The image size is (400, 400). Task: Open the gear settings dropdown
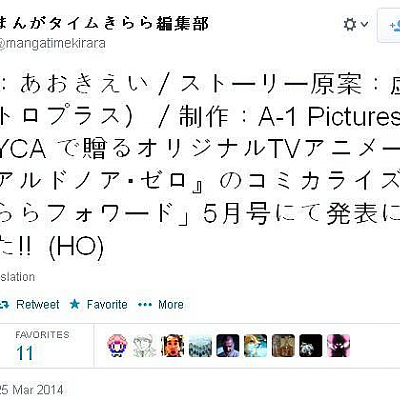tap(355, 25)
